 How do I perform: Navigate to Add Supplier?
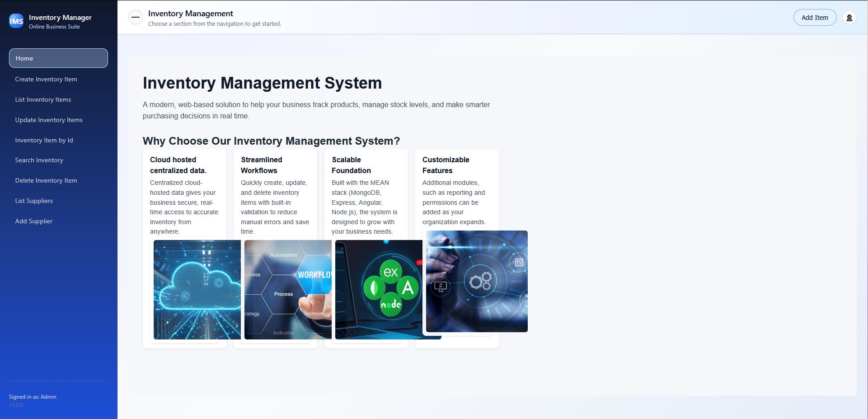click(x=33, y=221)
